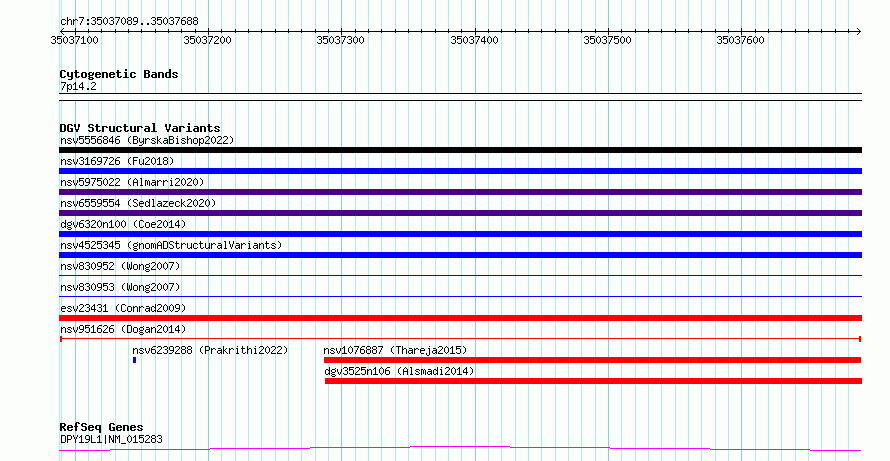Click the thin blue nsv830953 line
The width and height of the screenshot is (890, 461).
[x=460, y=296]
